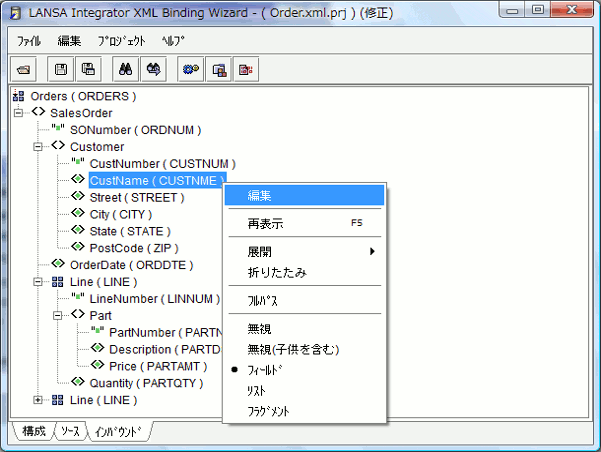Screen dimensions: 601x452
Task: Switch to the インバウンド tab
Action: 118,432
